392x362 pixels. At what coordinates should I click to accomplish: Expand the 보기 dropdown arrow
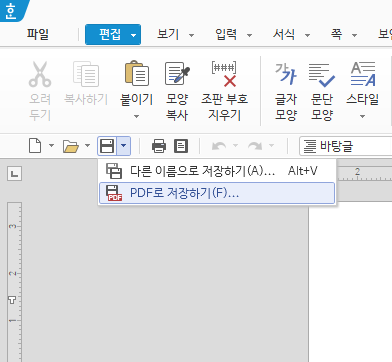pos(192,35)
